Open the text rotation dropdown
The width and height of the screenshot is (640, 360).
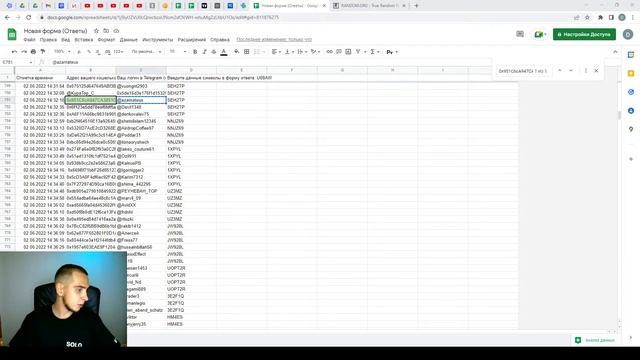315,52
